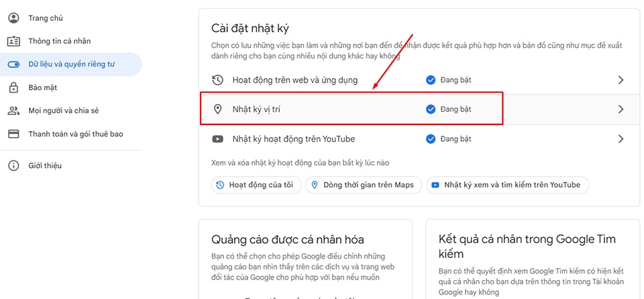Click the Giới thiệu info icon

click(x=13, y=166)
